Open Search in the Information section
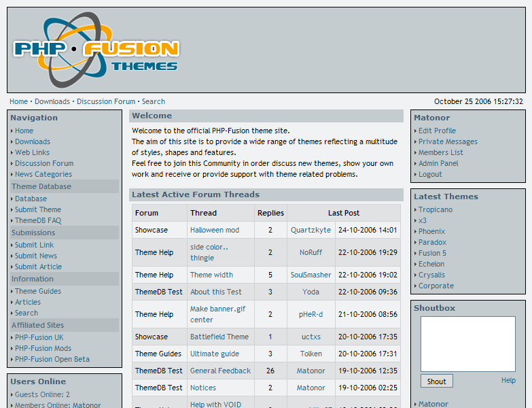 coord(26,313)
